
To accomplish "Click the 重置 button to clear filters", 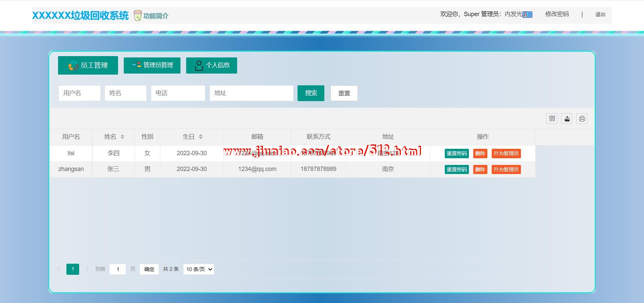I will click(344, 93).
